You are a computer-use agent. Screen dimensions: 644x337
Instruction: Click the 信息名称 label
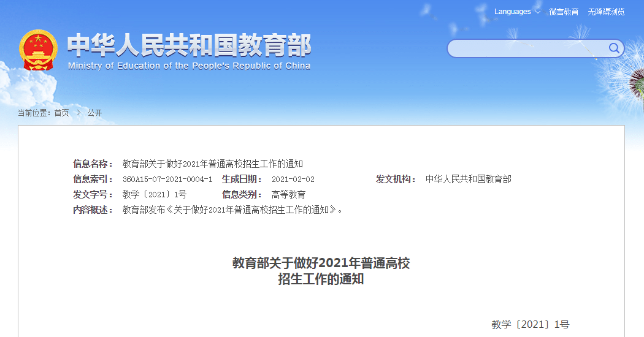pyautogui.click(x=93, y=164)
